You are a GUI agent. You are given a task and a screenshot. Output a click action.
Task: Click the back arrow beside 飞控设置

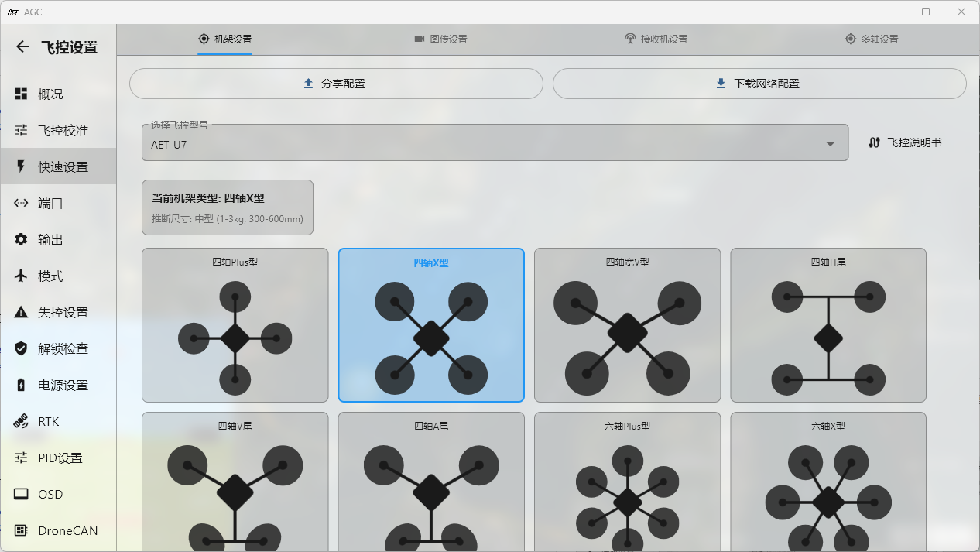point(22,47)
